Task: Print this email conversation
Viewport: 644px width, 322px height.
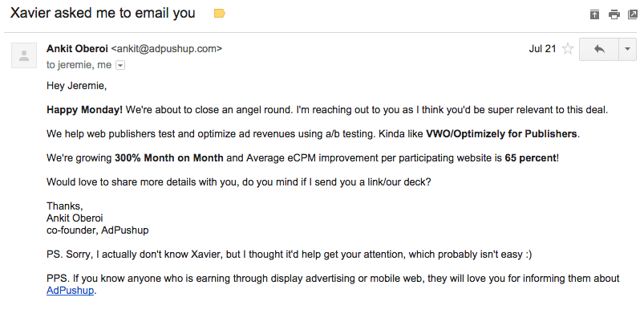Action: point(614,14)
